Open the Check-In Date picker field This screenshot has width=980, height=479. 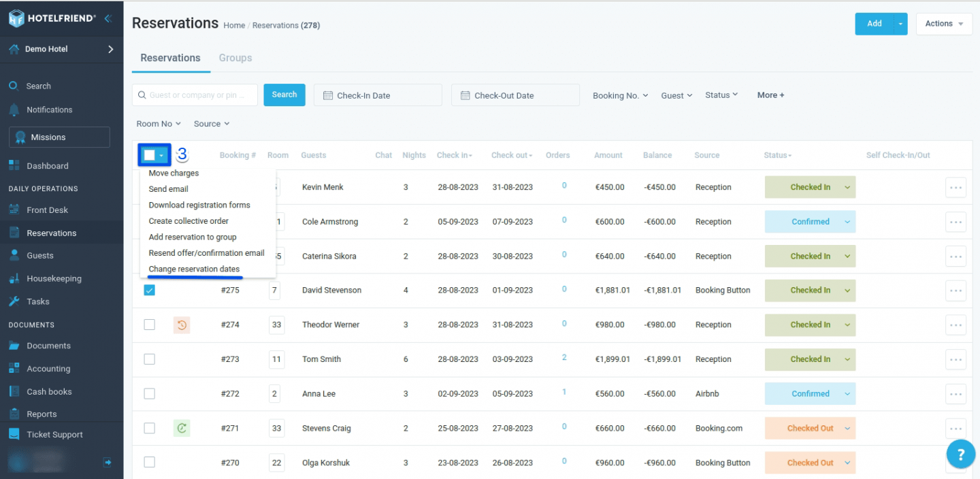[x=378, y=95]
